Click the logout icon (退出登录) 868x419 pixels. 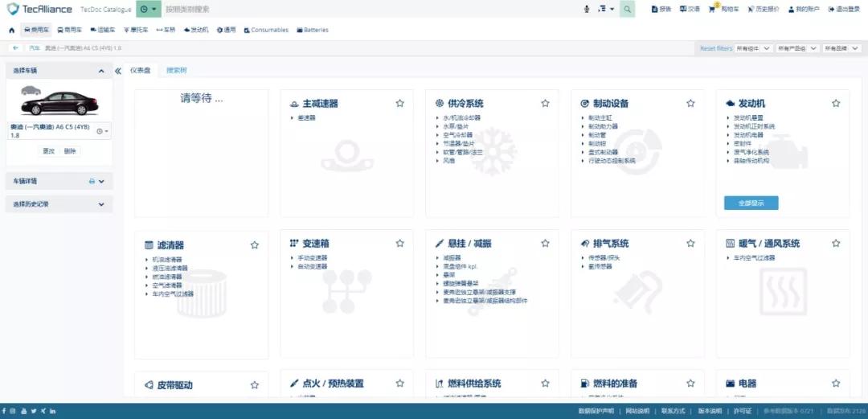tap(832, 9)
